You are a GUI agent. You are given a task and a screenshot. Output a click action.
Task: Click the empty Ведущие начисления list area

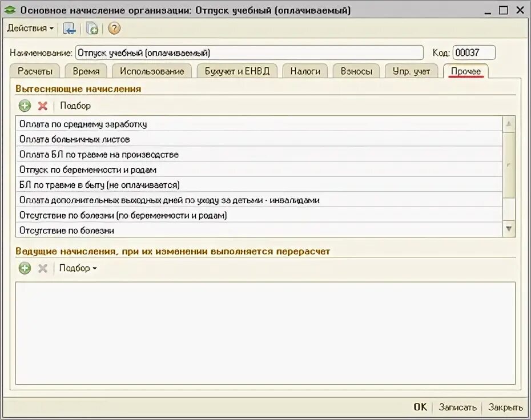click(x=265, y=333)
